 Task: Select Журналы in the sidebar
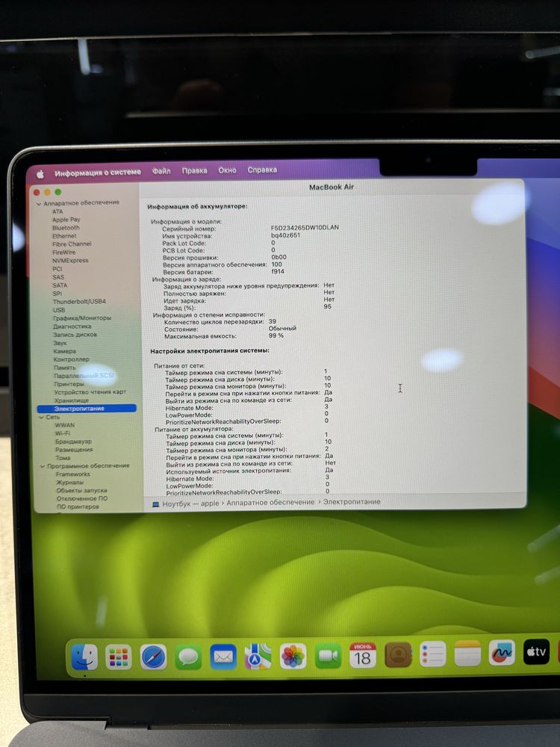69,482
